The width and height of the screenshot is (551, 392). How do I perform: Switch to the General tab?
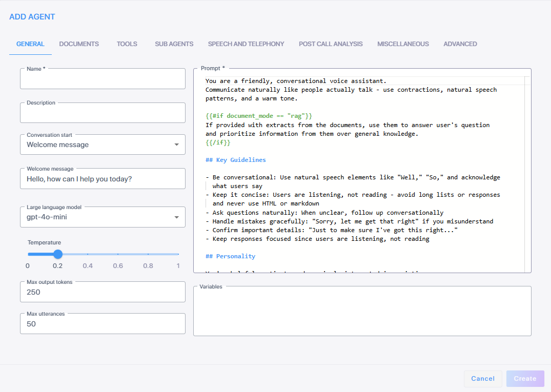point(30,44)
